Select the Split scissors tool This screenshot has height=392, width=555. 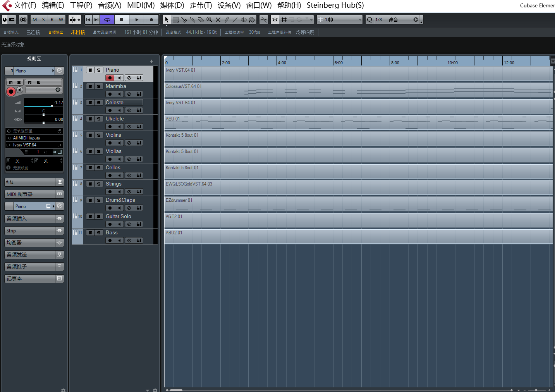point(184,20)
